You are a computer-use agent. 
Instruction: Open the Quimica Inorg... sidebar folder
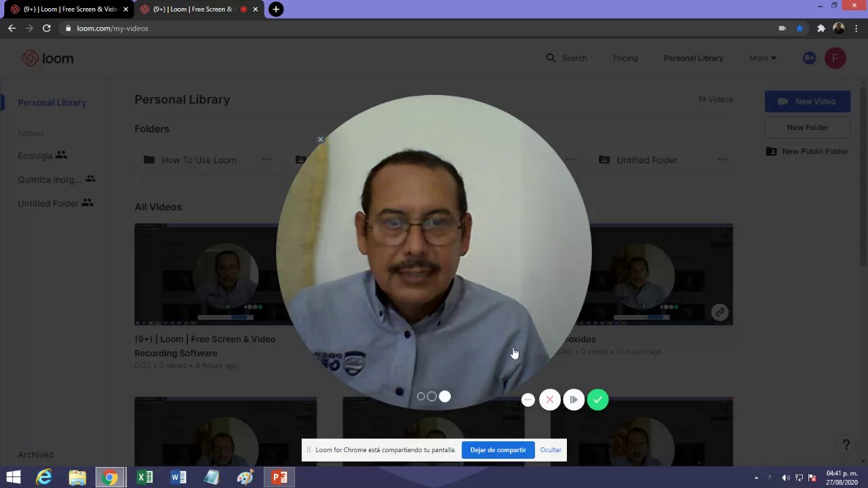coord(56,180)
